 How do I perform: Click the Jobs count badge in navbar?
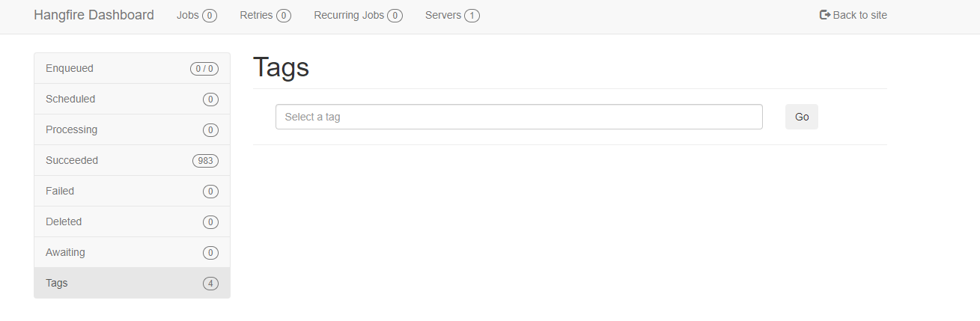click(x=209, y=16)
